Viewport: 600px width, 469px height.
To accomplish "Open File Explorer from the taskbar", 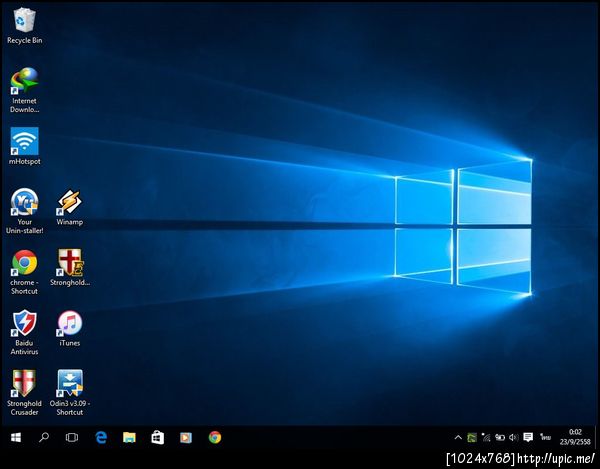I will (129, 437).
